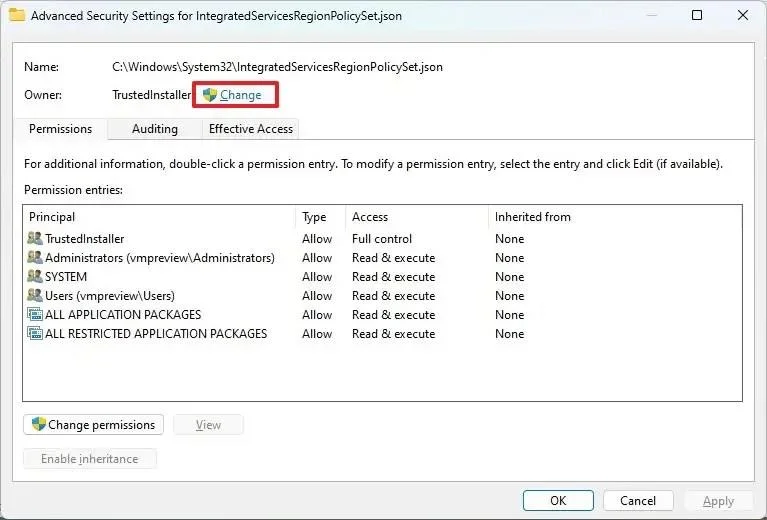Open the Change owner link
Image resolution: width=767 pixels, height=520 pixels.
240,95
